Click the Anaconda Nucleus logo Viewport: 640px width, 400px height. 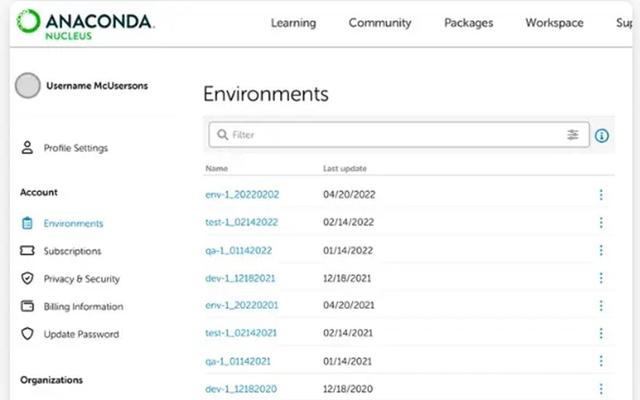point(86,24)
